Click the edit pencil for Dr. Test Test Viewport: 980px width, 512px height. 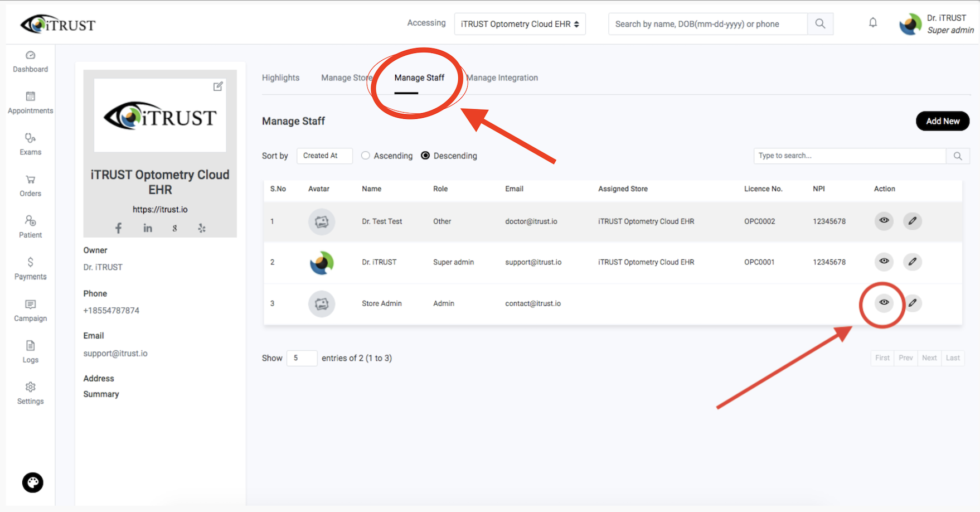pyautogui.click(x=913, y=221)
